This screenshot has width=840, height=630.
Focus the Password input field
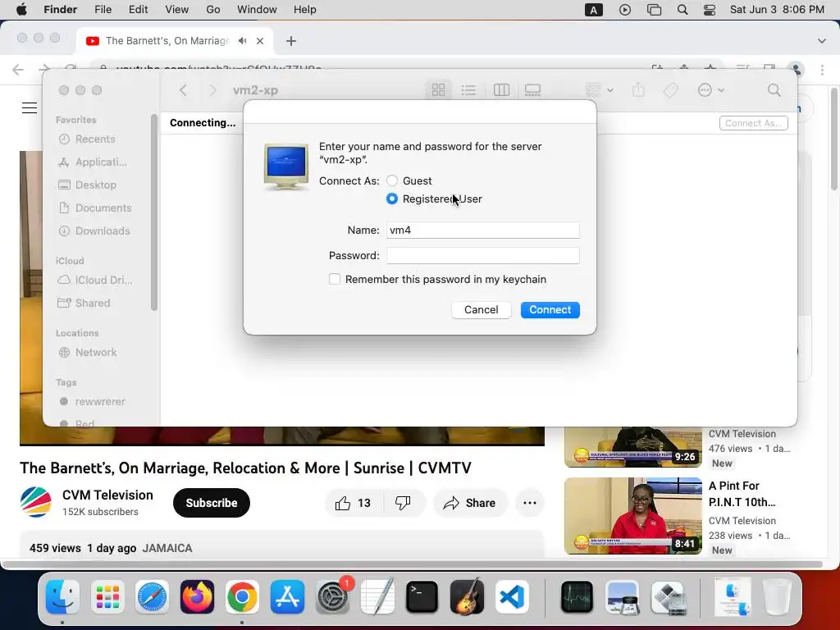coord(482,256)
